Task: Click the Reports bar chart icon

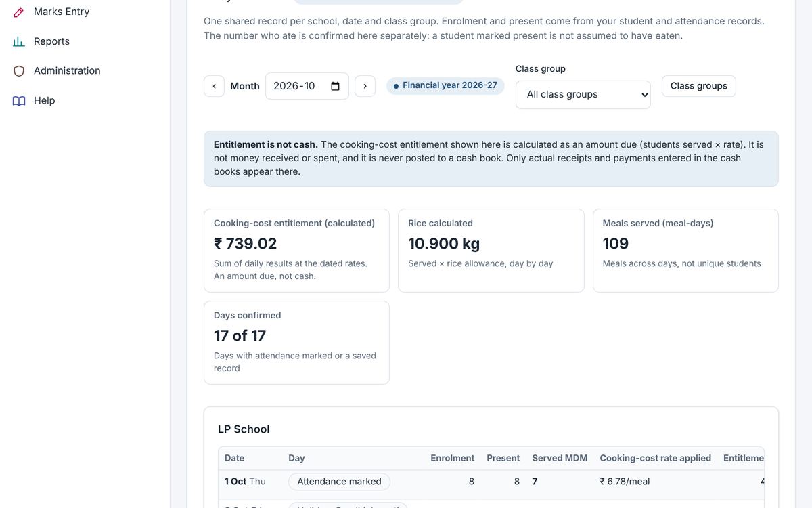Action: pos(19,42)
